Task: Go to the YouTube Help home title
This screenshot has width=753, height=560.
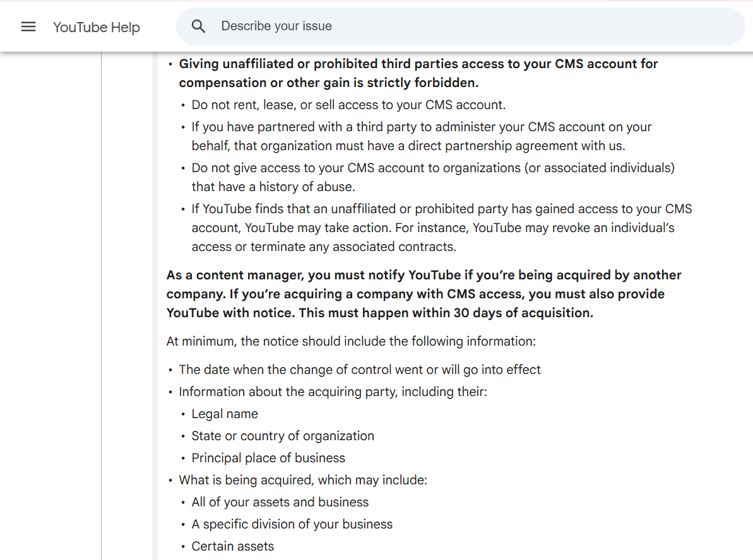Action: [x=97, y=27]
